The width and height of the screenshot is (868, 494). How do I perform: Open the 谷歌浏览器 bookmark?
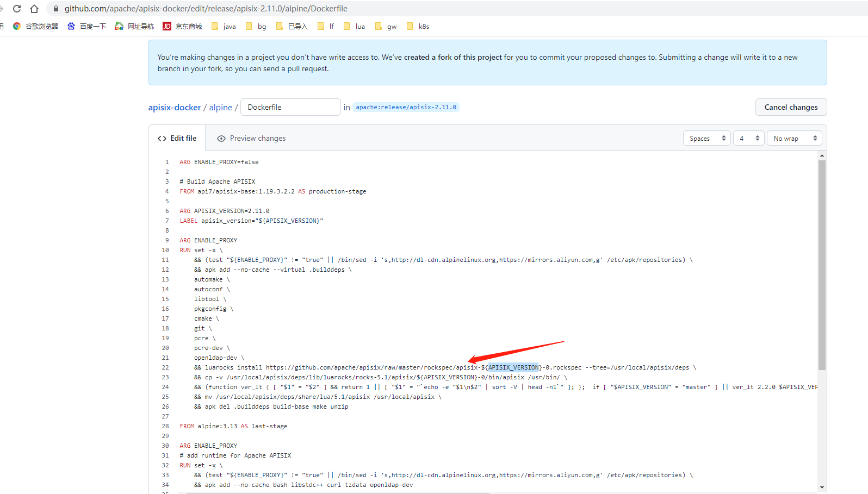35,26
